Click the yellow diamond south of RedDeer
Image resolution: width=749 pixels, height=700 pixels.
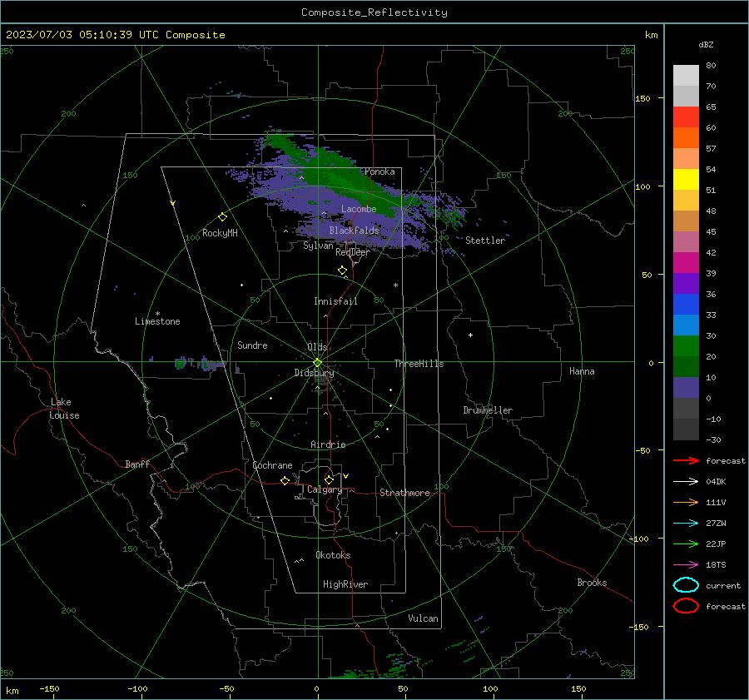coord(342,271)
